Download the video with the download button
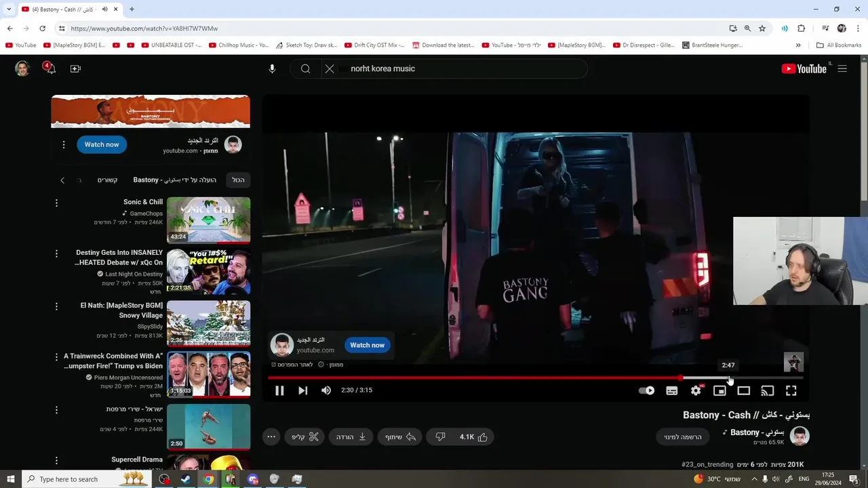 [x=351, y=437]
